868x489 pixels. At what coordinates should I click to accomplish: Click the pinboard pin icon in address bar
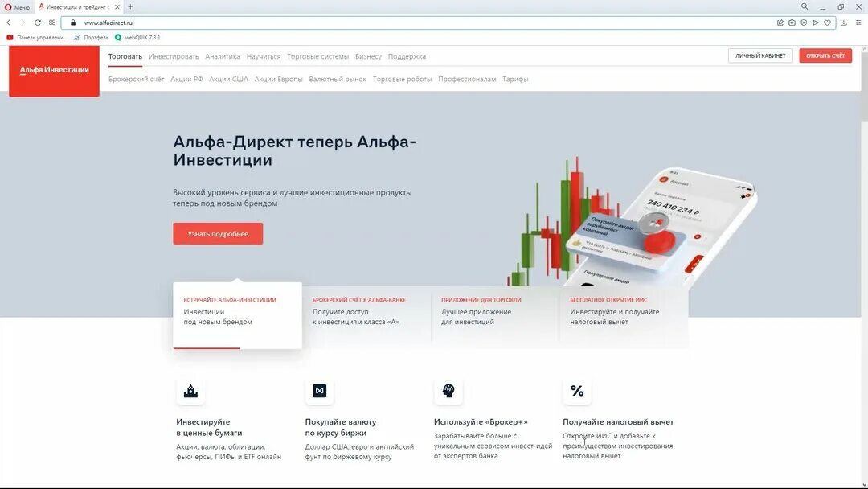pyautogui.click(x=780, y=23)
